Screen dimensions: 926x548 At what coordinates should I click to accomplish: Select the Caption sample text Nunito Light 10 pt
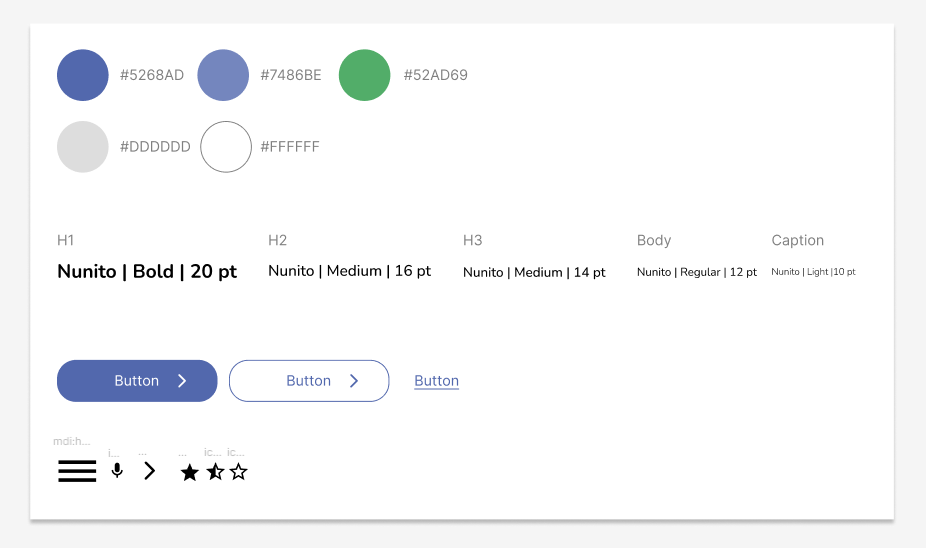813,272
